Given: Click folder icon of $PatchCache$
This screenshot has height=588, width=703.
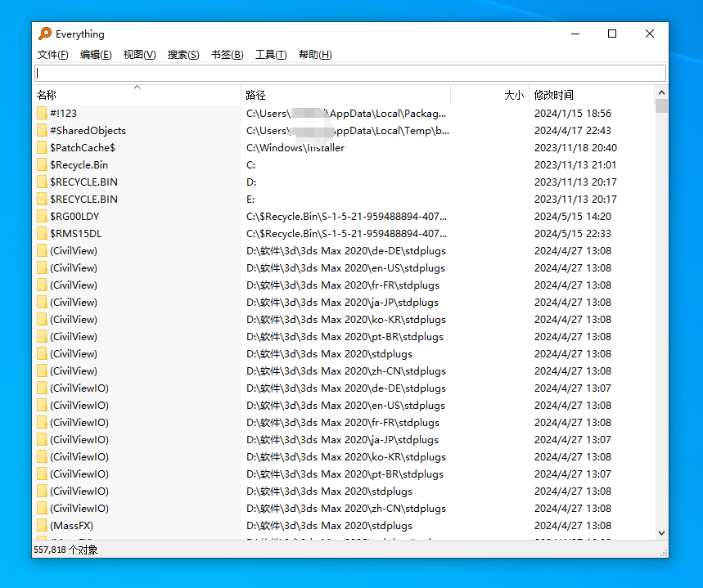Looking at the screenshot, I should 42,148.
